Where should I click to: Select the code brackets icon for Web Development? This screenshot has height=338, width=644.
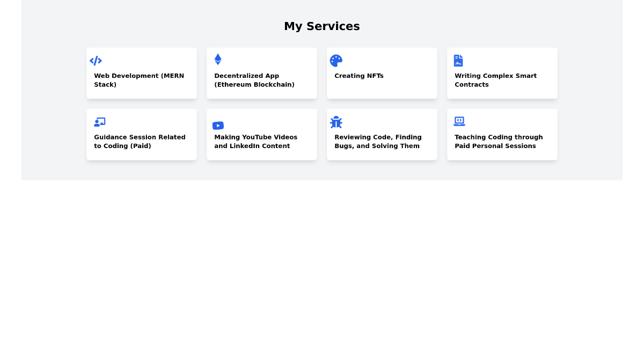pos(96,61)
